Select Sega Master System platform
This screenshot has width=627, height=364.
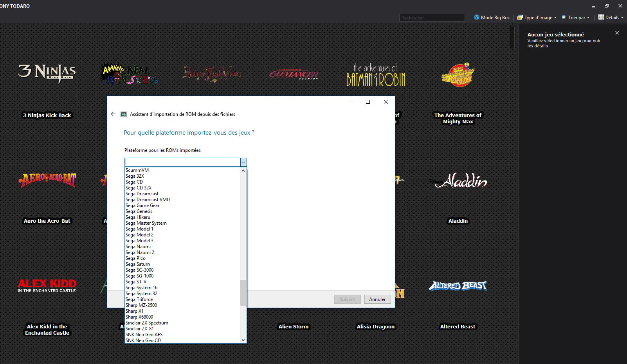[182, 223]
